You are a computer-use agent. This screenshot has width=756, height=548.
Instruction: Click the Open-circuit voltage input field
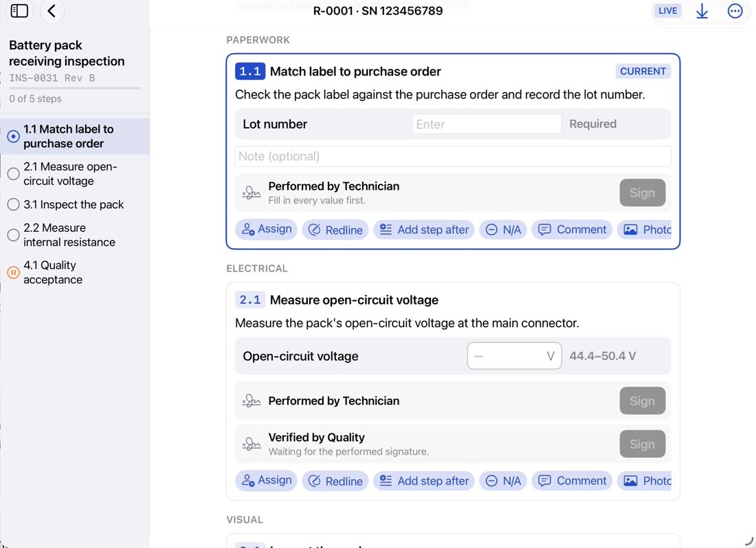[514, 356]
